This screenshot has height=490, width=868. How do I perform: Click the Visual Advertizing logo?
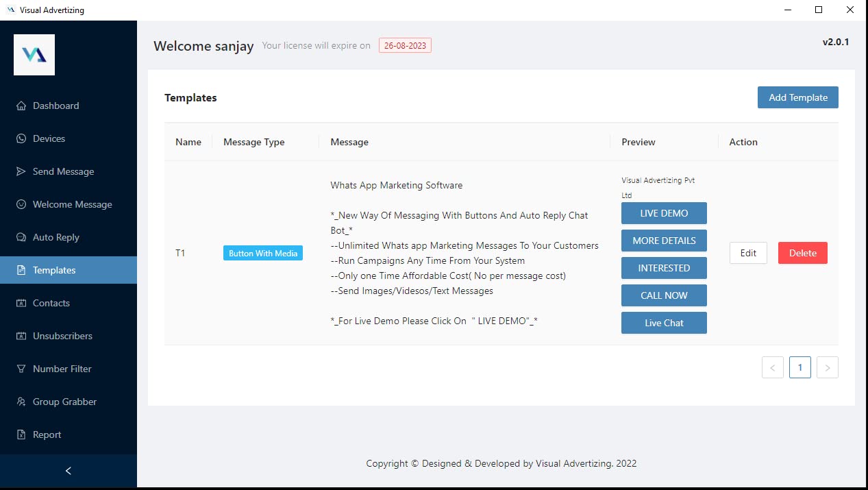(x=34, y=55)
